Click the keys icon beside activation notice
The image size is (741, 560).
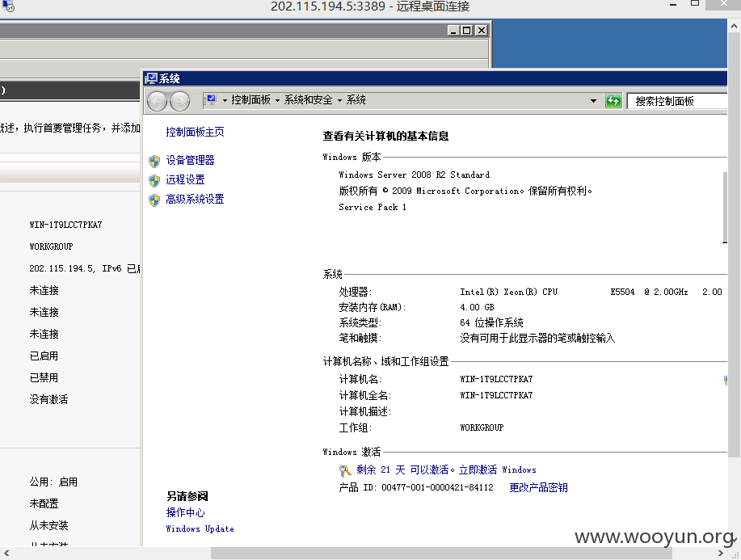point(346,470)
